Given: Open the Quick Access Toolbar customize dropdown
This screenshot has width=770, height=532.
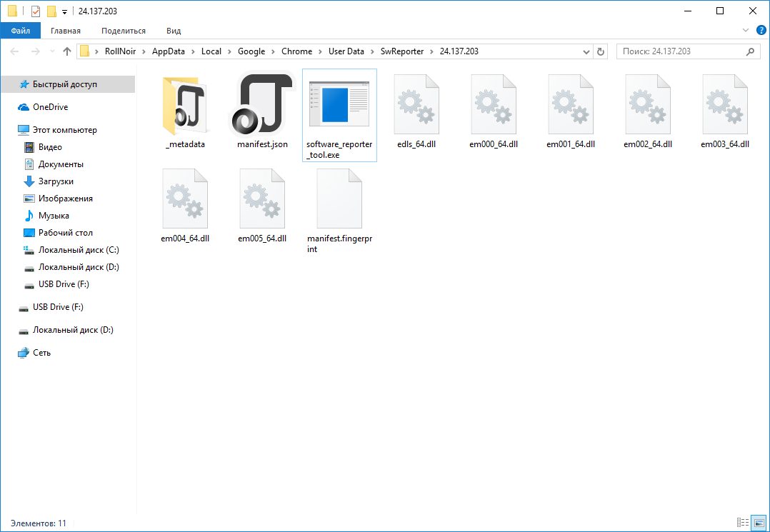Looking at the screenshot, I should [x=64, y=11].
